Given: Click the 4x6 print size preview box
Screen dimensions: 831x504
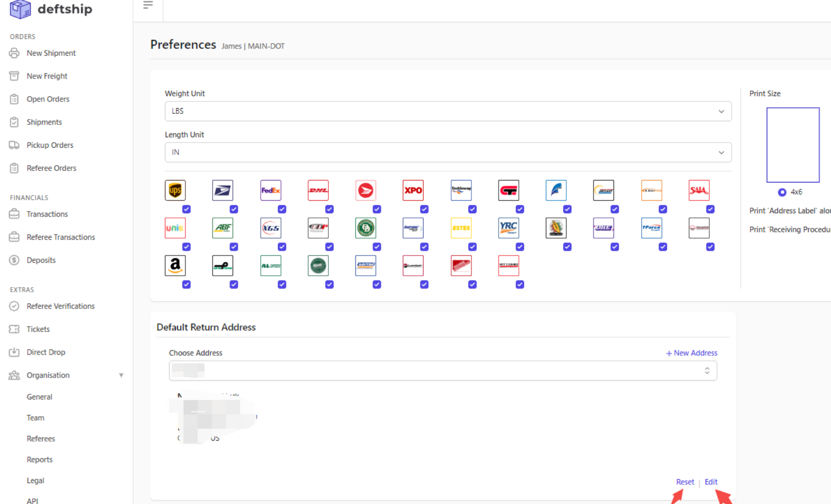Looking at the screenshot, I should [x=793, y=145].
